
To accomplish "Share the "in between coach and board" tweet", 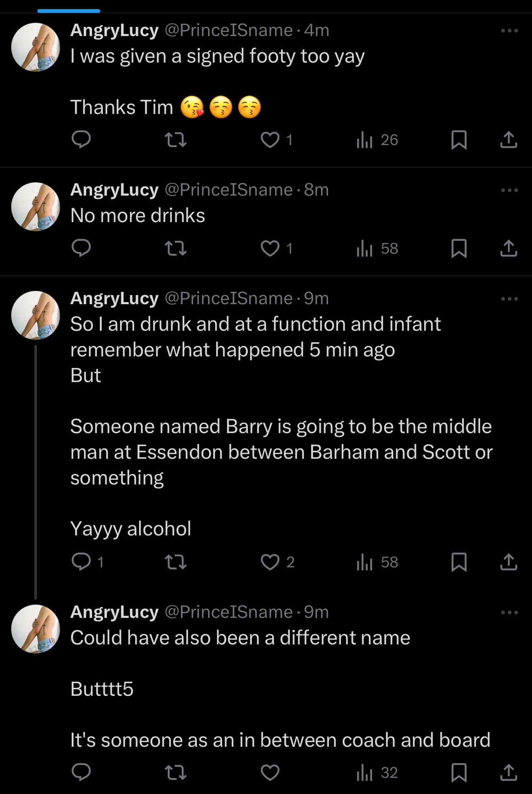I will pos(508,772).
